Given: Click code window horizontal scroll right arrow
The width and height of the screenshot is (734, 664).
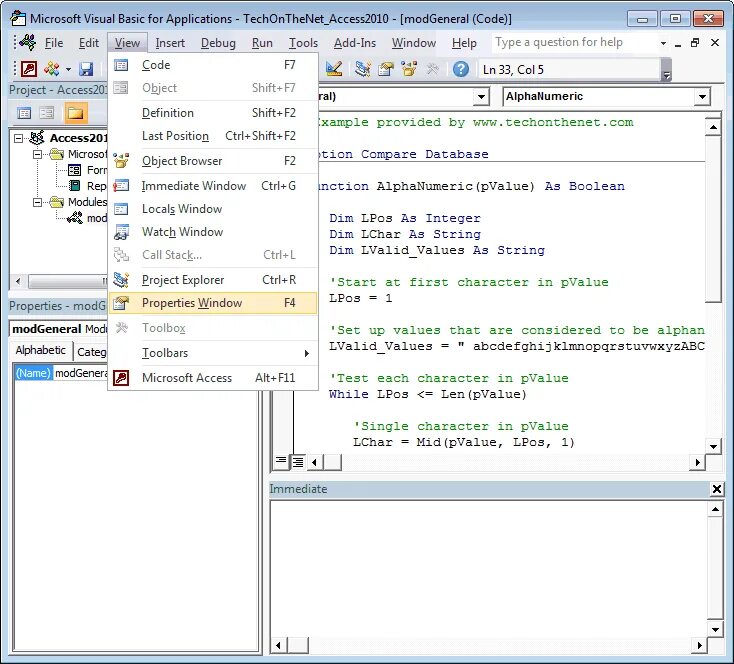Looking at the screenshot, I should (x=697, y=462).
